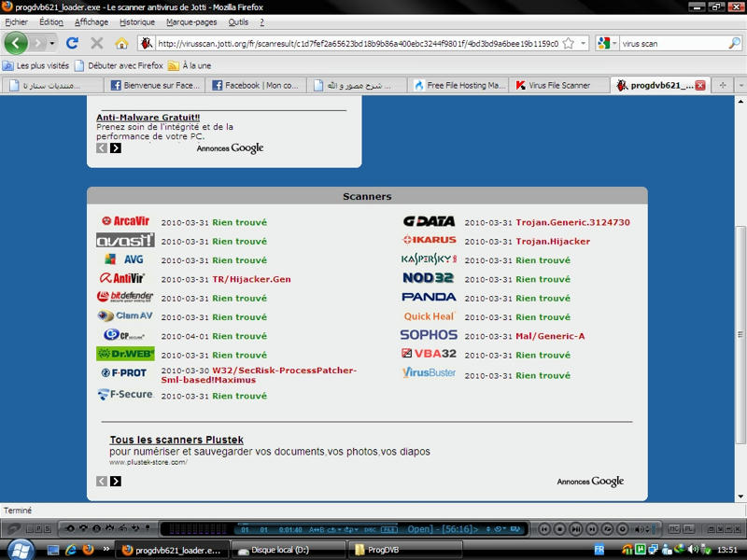
Task: Click the AVG scanner logo
Action: pos(124,259)
